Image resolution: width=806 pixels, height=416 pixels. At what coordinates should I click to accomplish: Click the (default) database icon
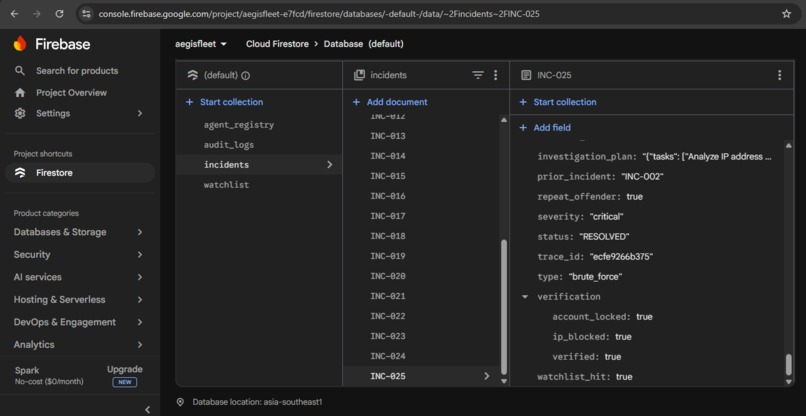coord(193,75)
